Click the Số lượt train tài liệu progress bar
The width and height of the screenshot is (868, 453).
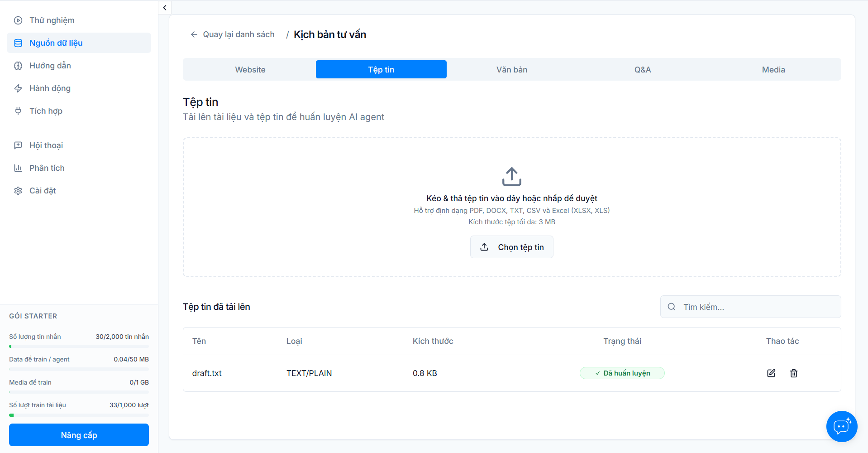(x=79, y=415)
